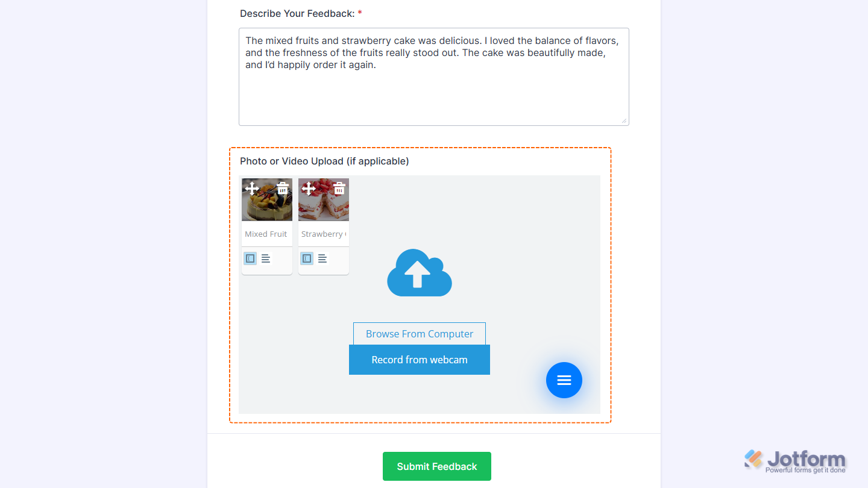Click Browse From Computer button

[x=420, y=334]
